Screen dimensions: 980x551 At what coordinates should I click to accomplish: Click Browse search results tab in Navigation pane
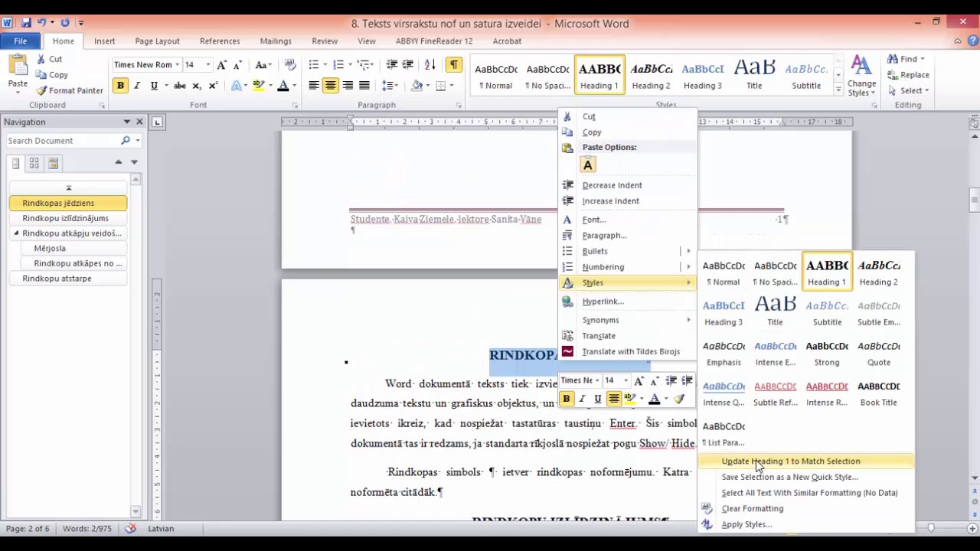53,163
